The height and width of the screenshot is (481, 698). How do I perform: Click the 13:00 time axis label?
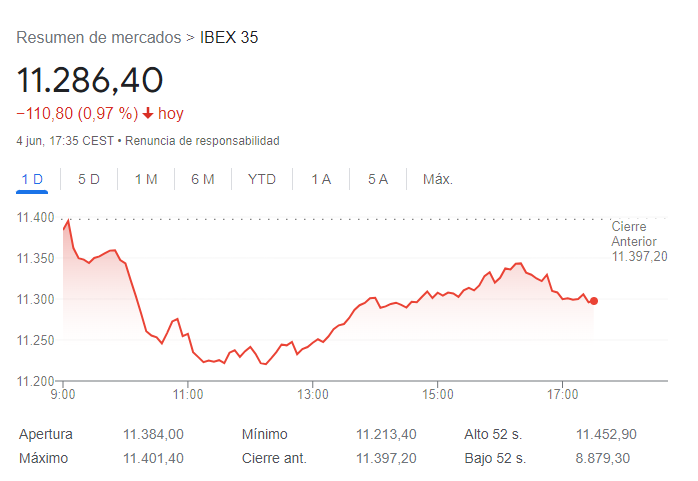coord(313,395)
